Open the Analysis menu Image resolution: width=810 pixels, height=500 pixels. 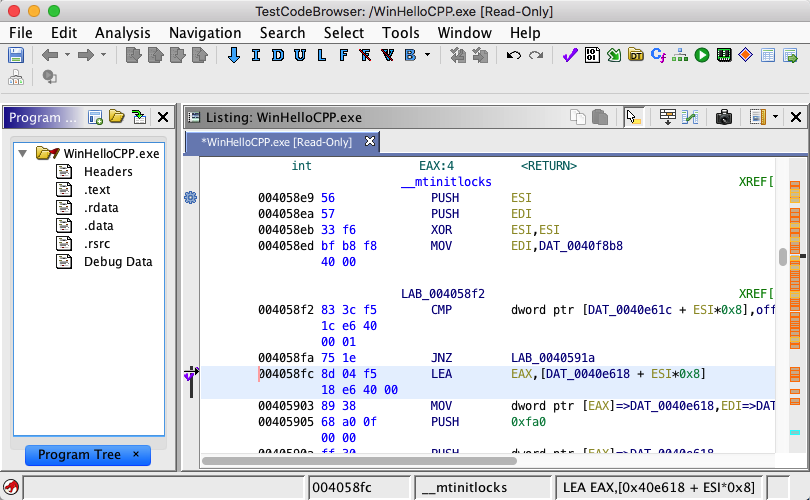coord(122,32)
